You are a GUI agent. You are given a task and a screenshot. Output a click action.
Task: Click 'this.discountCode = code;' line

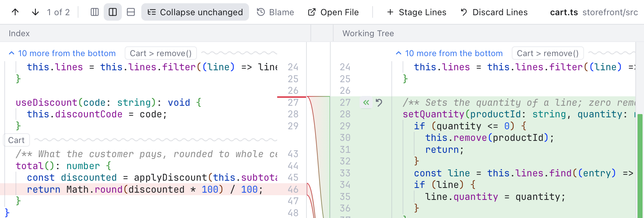(97, 114)
